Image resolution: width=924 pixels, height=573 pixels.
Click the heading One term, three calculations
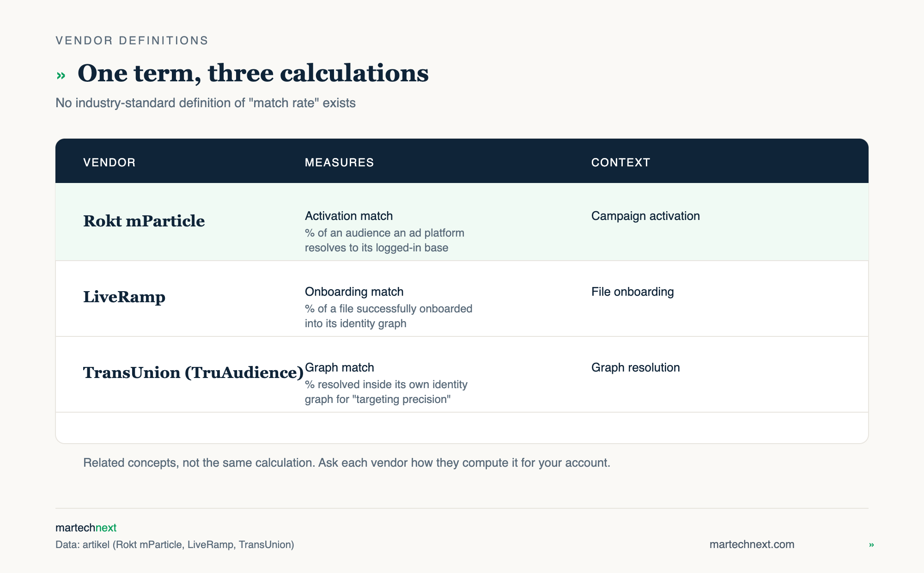pos(253,73)
